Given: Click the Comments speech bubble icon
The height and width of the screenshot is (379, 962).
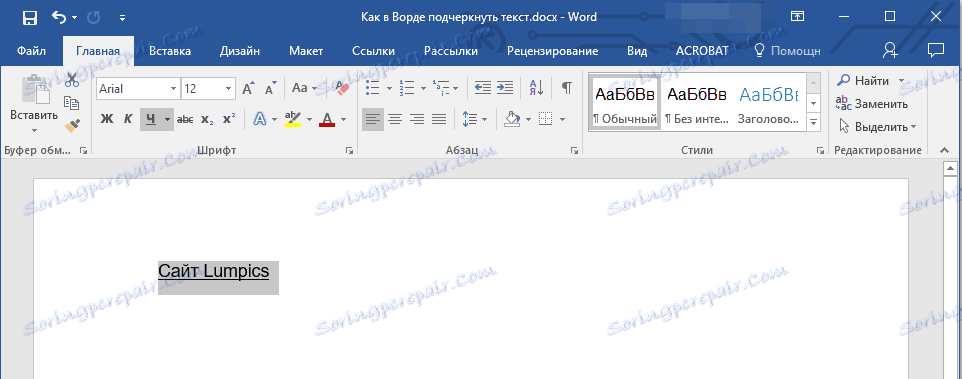Looking at the screenshot, I should [x=936, y=50].
